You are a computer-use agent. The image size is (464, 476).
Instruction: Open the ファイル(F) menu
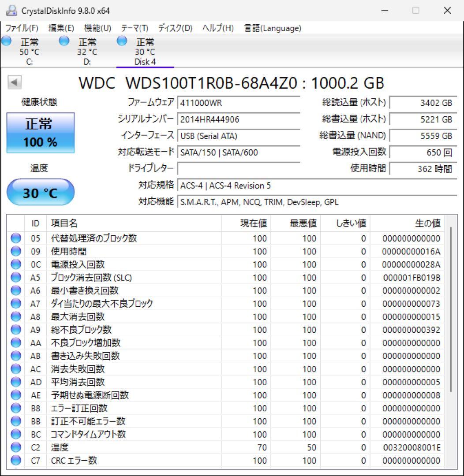pyautogui.click(x=22, y=28)
